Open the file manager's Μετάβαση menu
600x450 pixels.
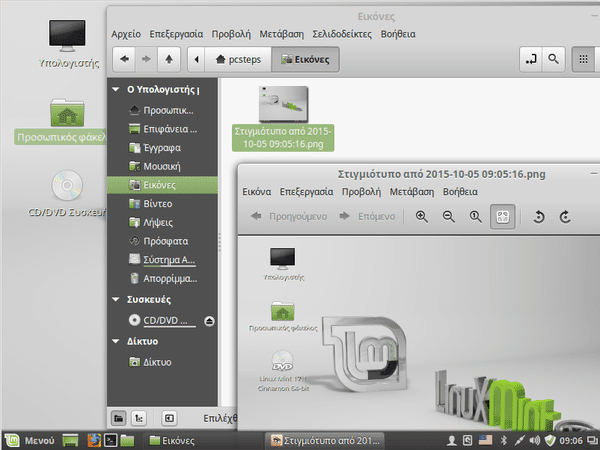[x=282, y=34]
